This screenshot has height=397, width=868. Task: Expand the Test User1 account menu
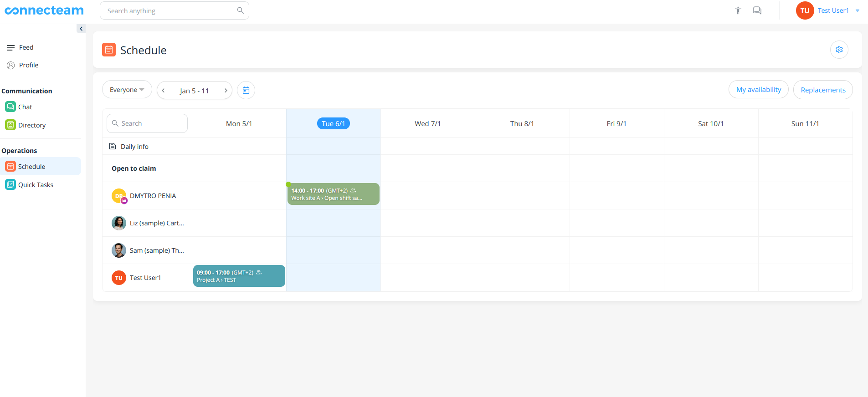[x=858, y=10]
